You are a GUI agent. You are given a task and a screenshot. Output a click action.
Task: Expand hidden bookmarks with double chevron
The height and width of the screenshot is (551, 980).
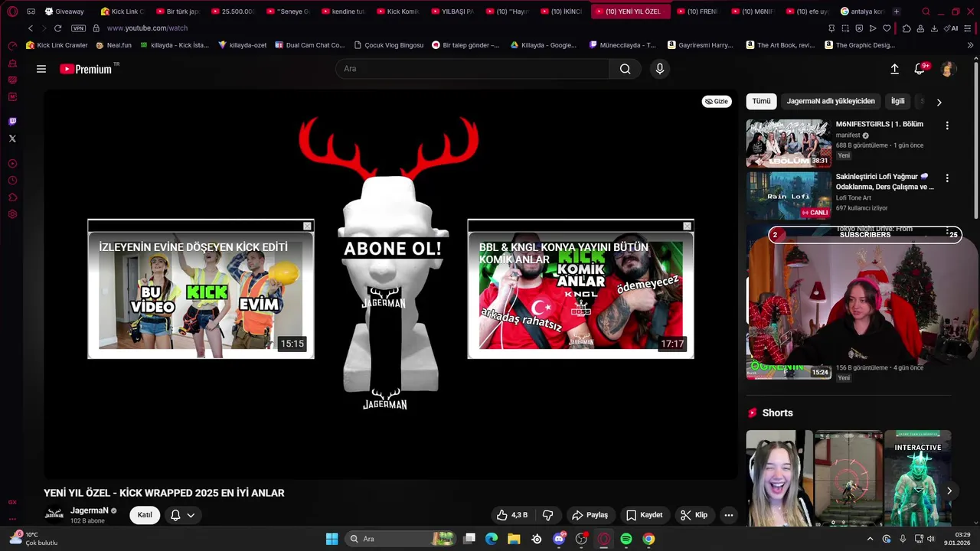(971, 45)
